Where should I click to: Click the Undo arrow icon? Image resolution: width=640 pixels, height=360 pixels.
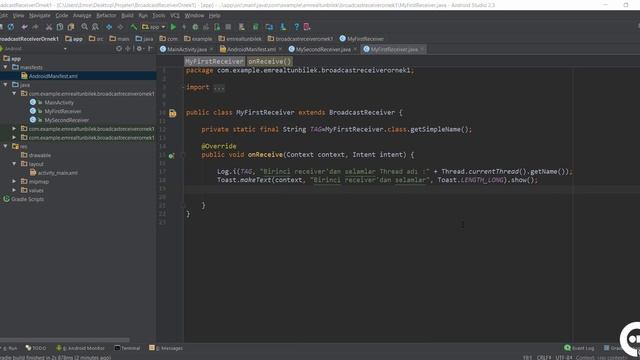coord(24,27)
